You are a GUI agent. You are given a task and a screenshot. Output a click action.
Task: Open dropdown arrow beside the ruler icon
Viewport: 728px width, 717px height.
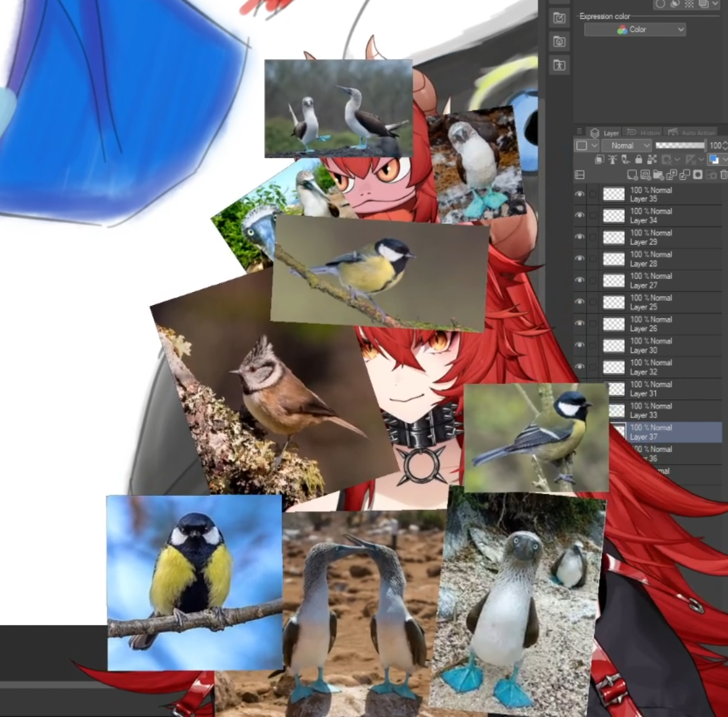click(702, 160)
